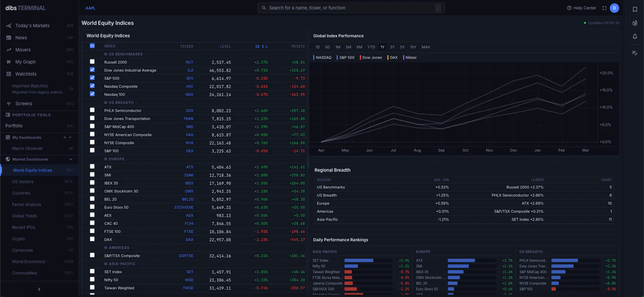Collapse My Dashboards section chevron
The width and height of the screenshot is (644, 297).
tap(65, 137)
